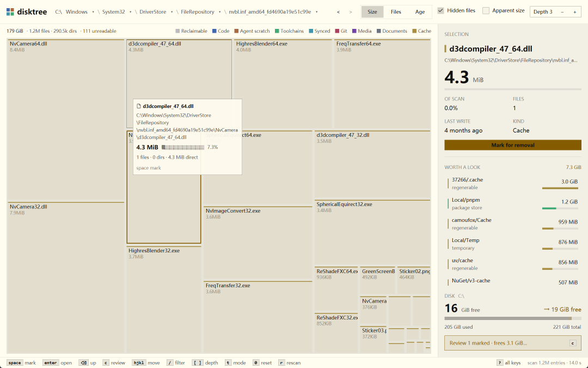Select the NvCamera64.dll treemap block

point(66,119)
